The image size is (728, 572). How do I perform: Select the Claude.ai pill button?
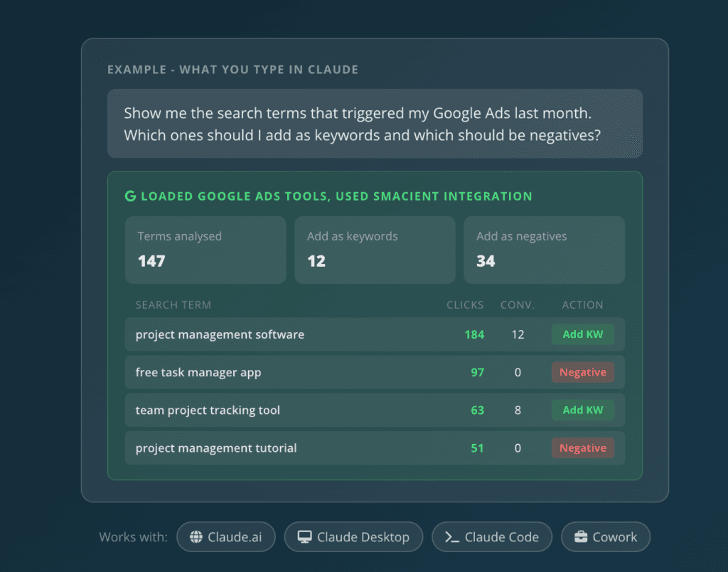coord(226,537)
